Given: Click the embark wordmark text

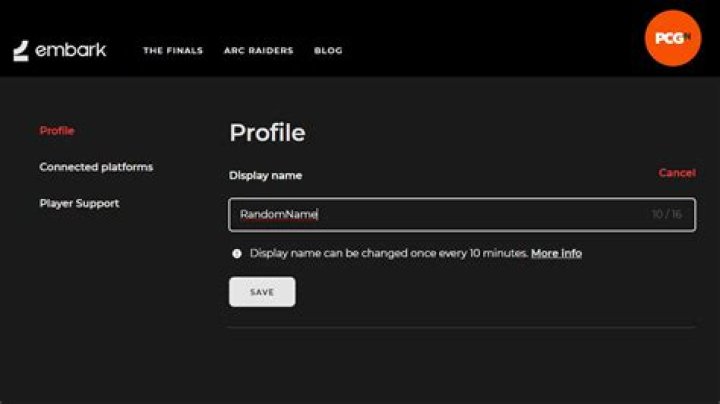Looking at the screenshot, I should 71,50.
